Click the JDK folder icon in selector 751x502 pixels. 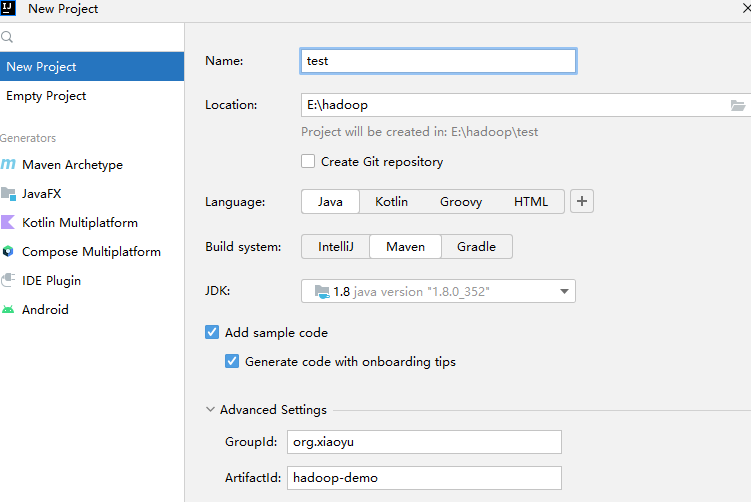(322, 291)
